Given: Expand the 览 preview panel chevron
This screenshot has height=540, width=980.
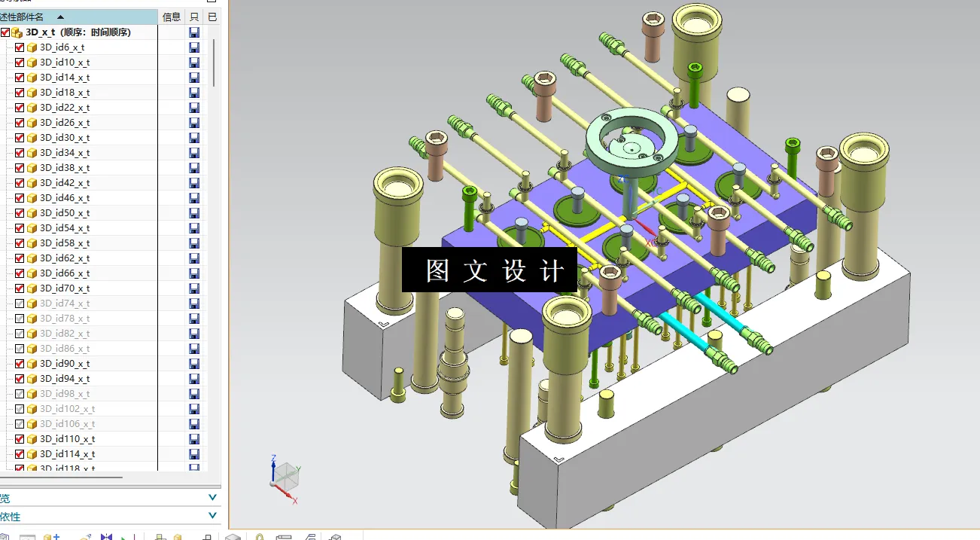Looking at the screenshot, I should [x=212, y=497].
